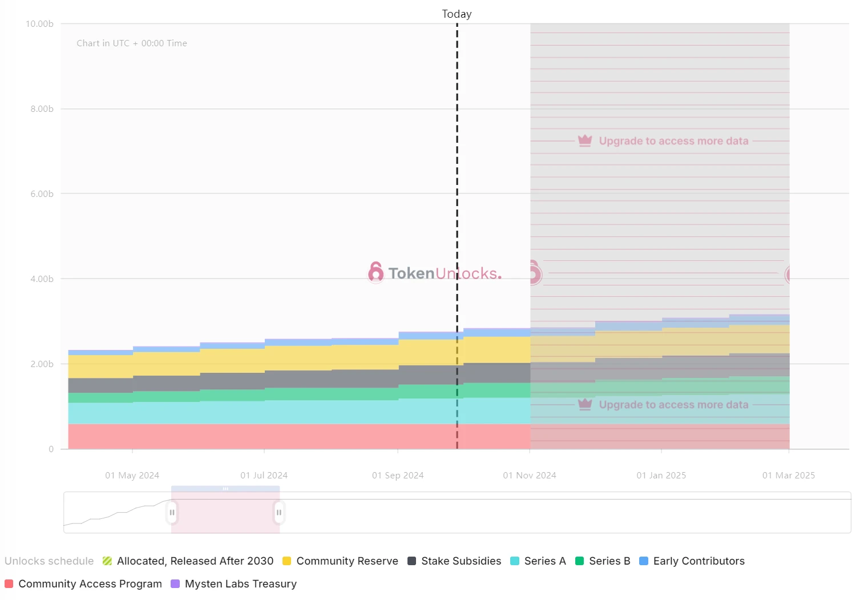Click striped green Allocated legend swatch

click(x=107, y=561)
